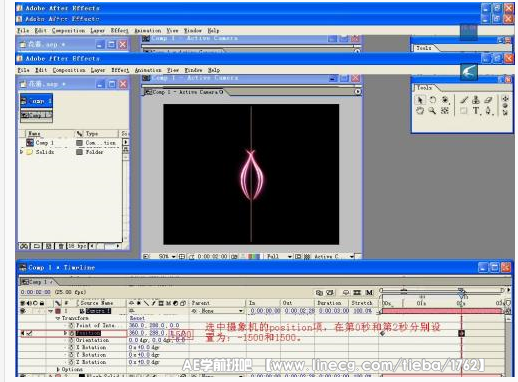
Task: Open the Active Camera view dropdown in viewer footer
Action: pos(333,257)
